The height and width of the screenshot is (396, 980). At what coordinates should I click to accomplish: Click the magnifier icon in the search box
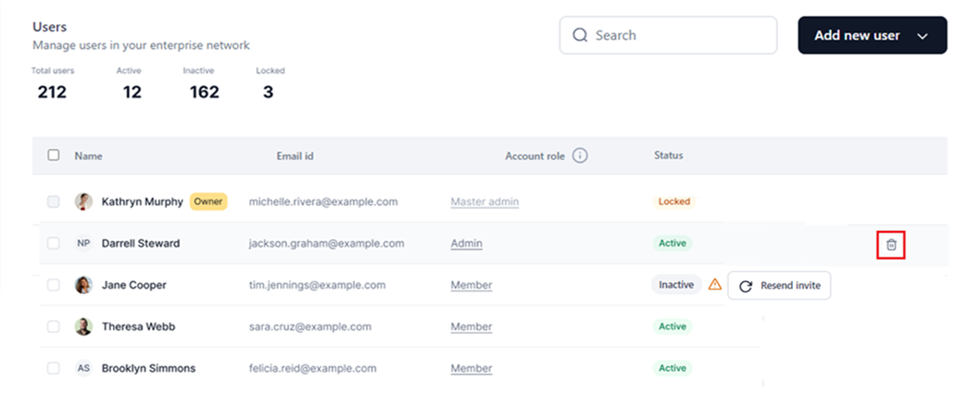pos(581,35)
